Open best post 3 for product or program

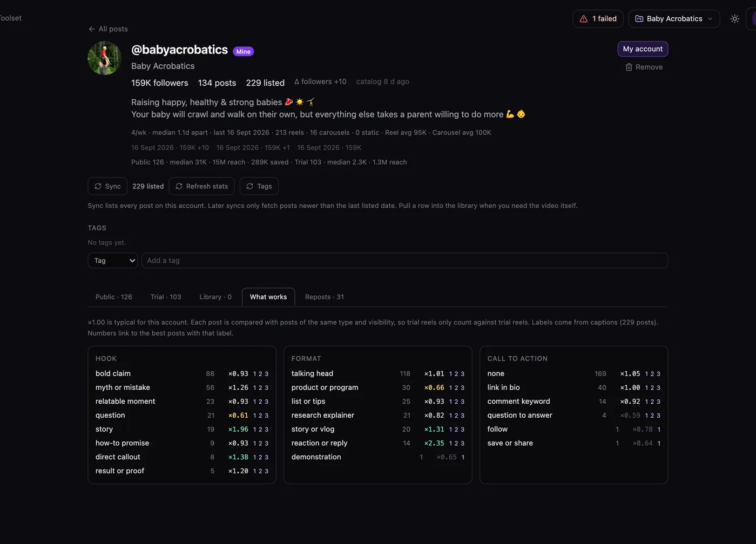click(462, 388)
